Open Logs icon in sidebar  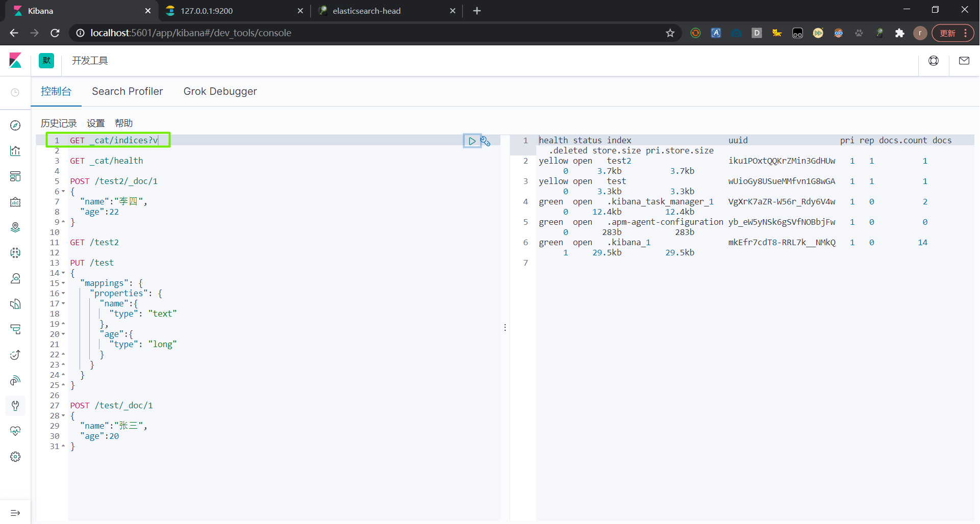click(15, 304)
